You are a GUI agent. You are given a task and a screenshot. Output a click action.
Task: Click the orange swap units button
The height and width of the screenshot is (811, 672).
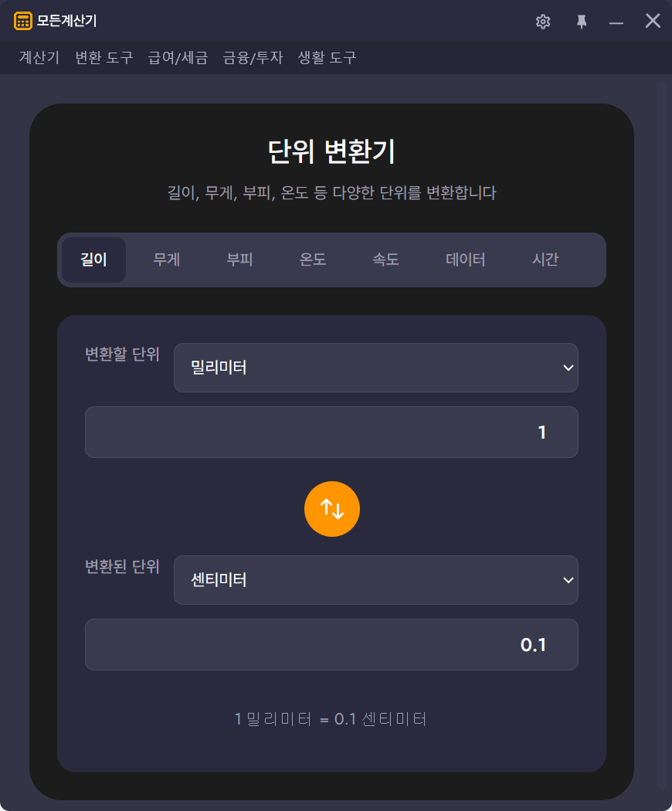coord(332,509)
